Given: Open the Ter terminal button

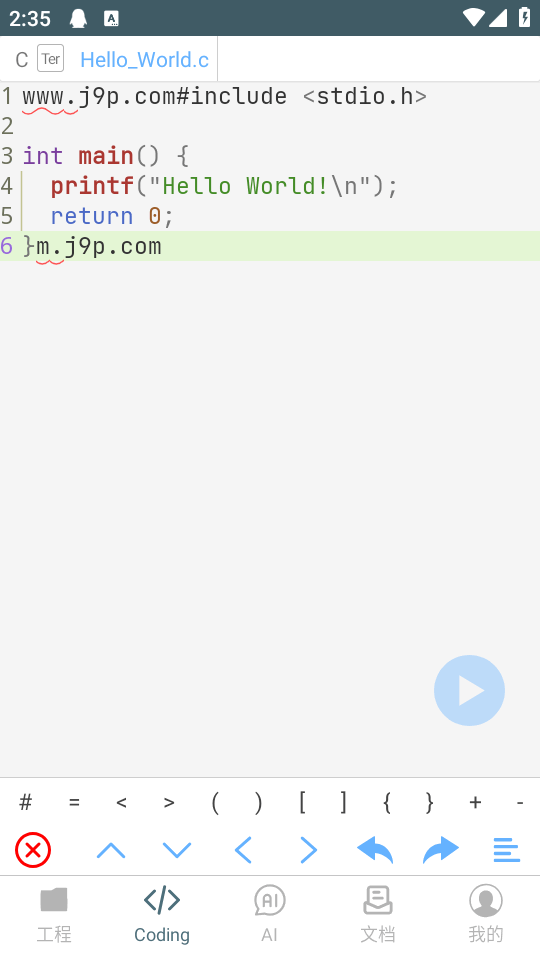Looking at the screenshot, I should [x=50, y=59].
